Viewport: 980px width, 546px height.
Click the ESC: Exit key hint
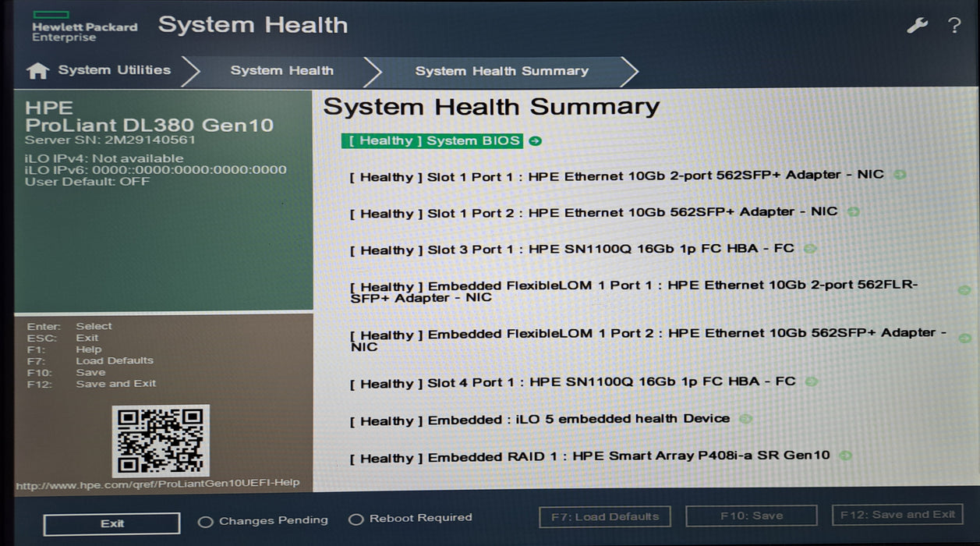click(x=62, y=338)
